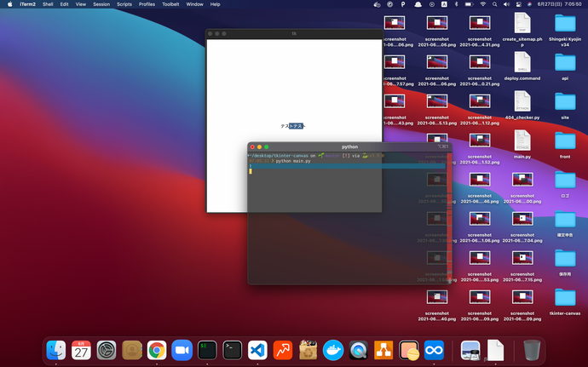Select the 保存用 folder on desktop
Image resolution: width=588 pixels, height=367 pixels.
click(x=565, y=258)
